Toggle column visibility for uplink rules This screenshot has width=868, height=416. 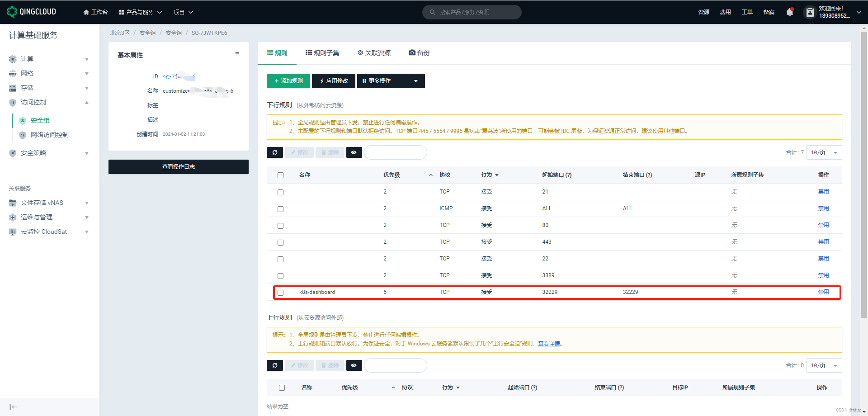(x=354, y=365)
